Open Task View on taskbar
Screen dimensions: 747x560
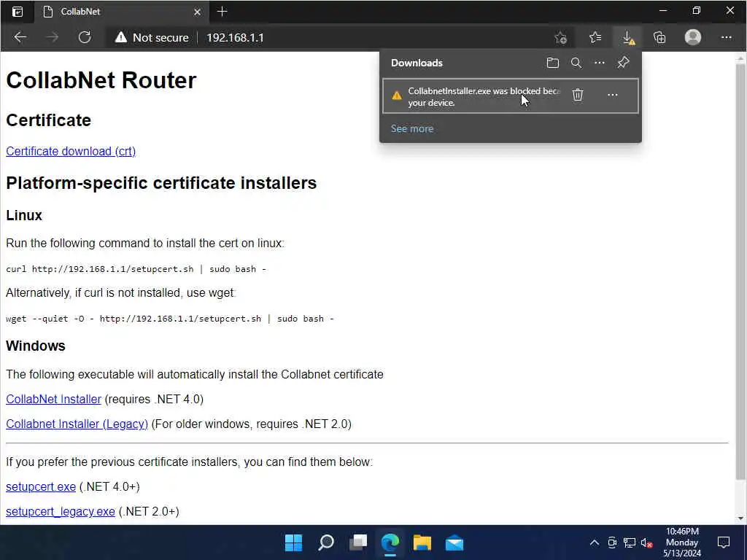358,542
